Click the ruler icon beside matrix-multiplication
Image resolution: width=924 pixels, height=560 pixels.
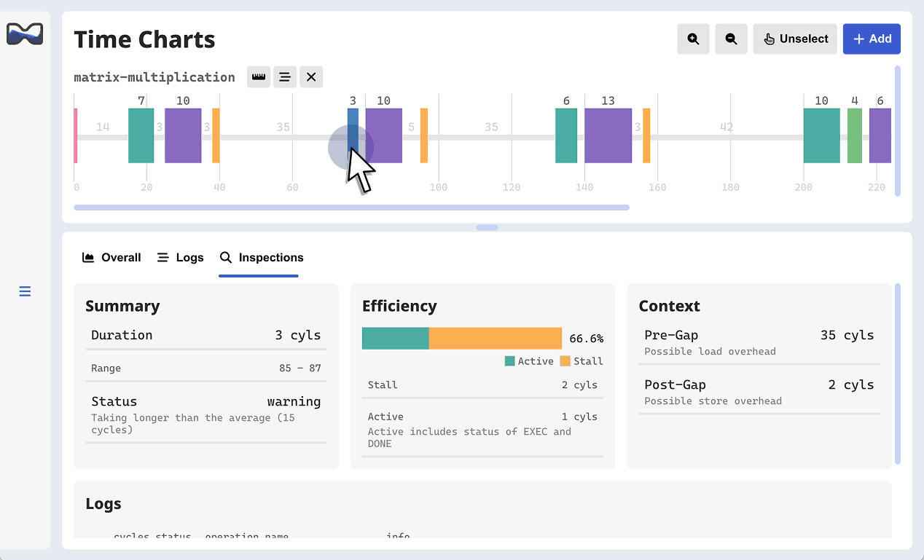[x=258, y=77]
